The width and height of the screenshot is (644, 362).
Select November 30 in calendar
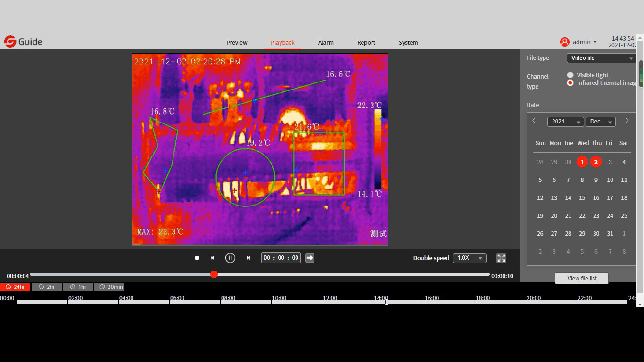(568, 162)
